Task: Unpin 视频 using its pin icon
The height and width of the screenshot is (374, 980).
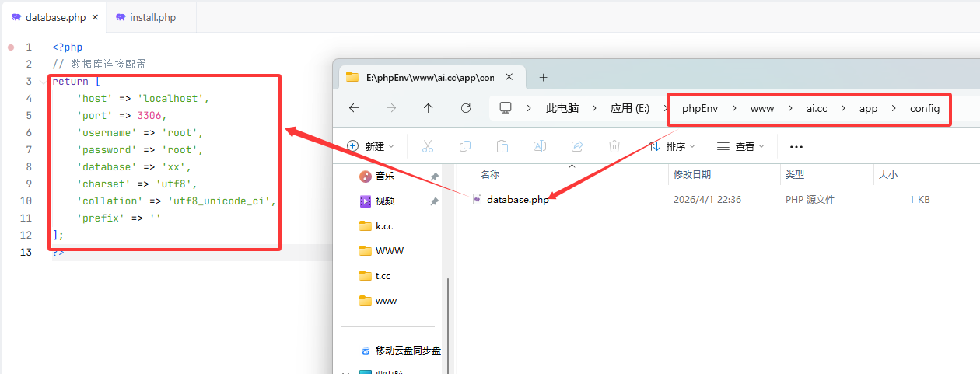Action: click(434, 201)
